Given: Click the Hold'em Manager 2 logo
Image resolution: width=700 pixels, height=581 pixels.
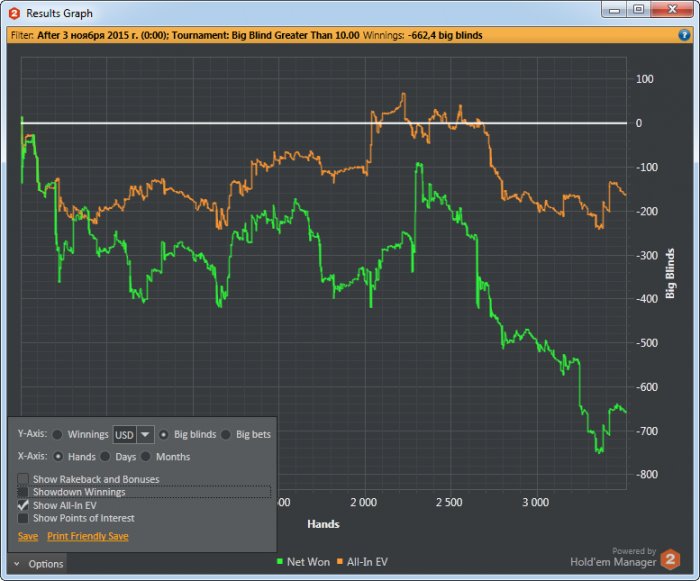Looking at the screenshot, I should point(673,560).
